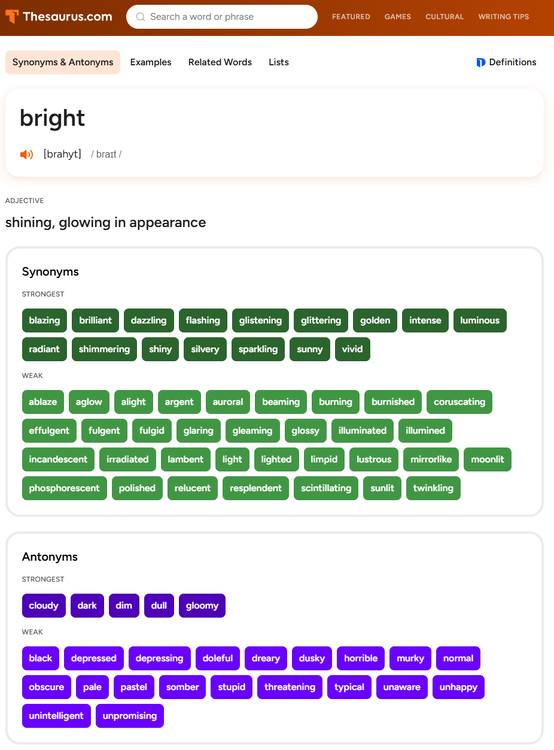Screen dimensions: 554x750
Task: Open the FEATURED menu
Action: click(x=351, y=17)
